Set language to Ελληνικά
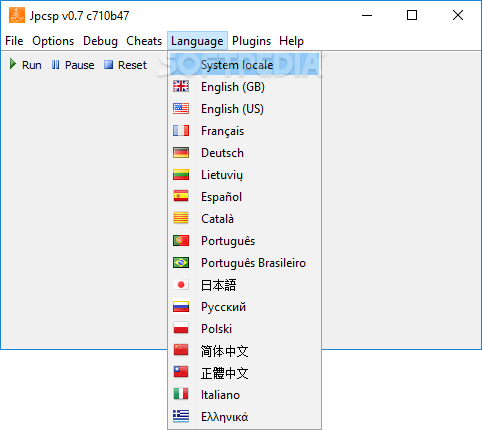 point(244,417)
